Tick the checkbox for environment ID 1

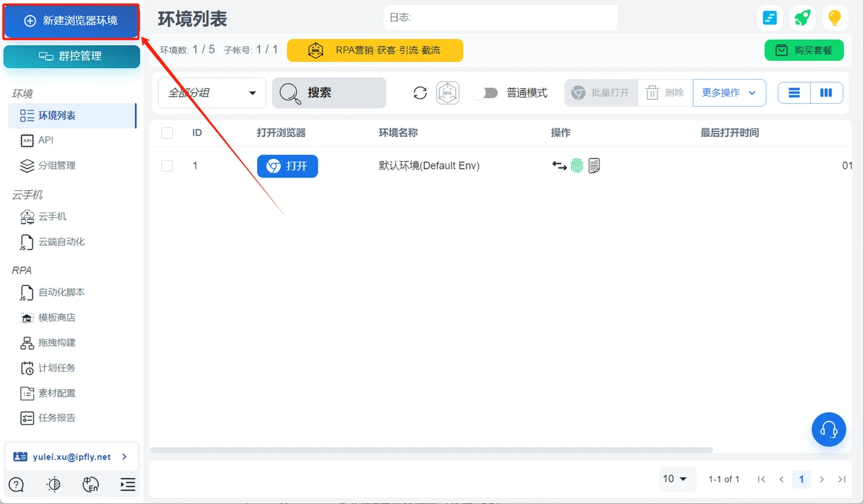coord(167,165)
